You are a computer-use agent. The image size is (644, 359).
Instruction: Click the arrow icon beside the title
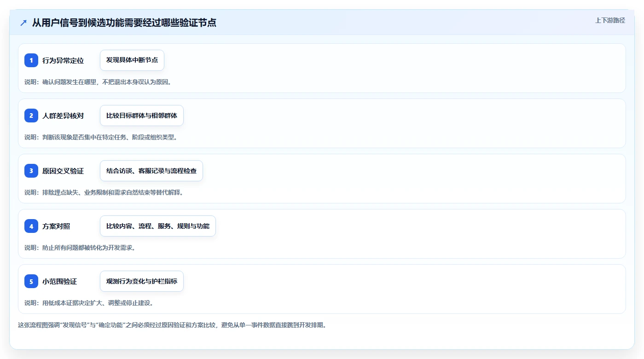point(23,23)
